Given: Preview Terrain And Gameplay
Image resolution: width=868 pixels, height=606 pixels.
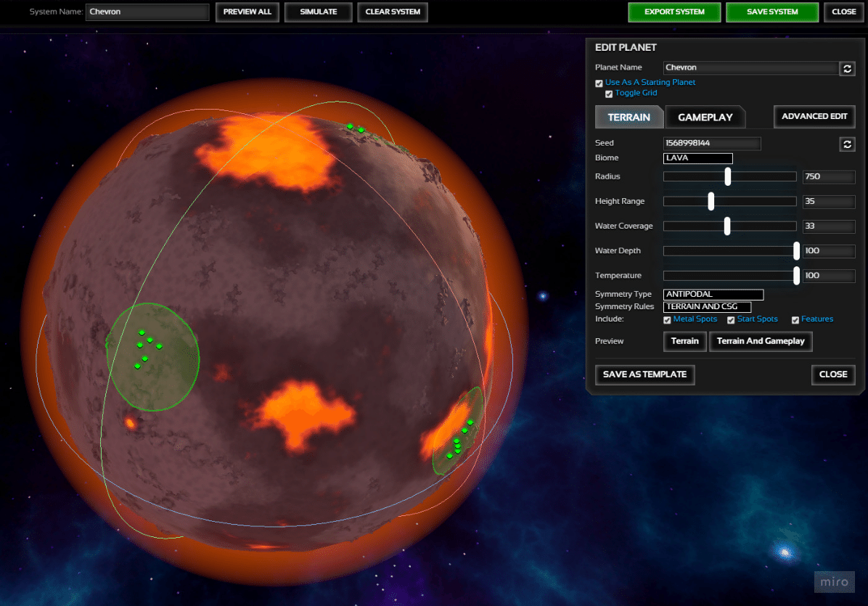Looking at the screenshot, I should (x=761, y=341).
